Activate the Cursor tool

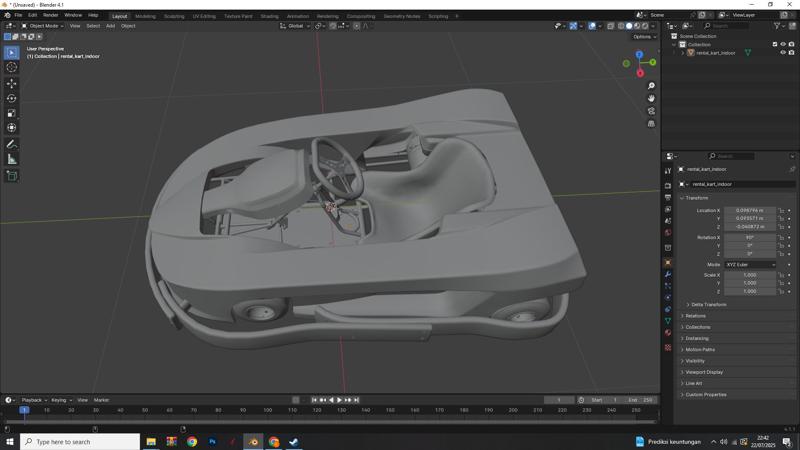tap(12, 67)
